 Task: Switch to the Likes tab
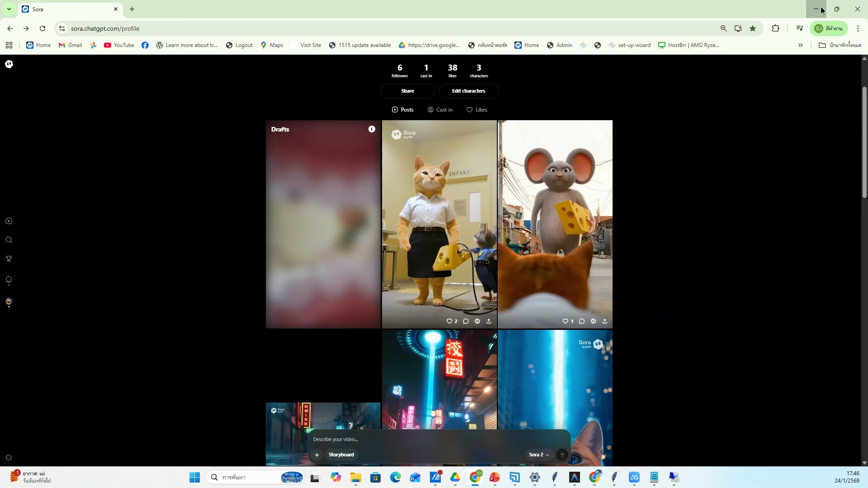pyautogui.click(x=477, y=110)
